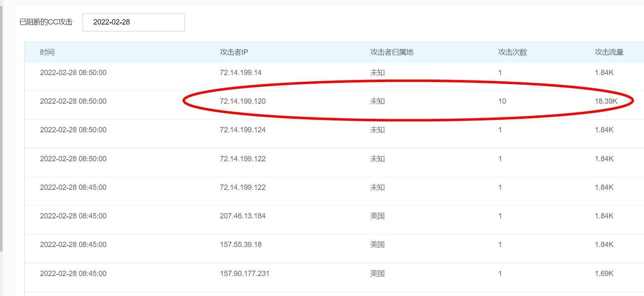Viewport: 644px width, 296px height.
Task: Click 未知 location for IP 72.14.199.120
Action: pos(378,101)
